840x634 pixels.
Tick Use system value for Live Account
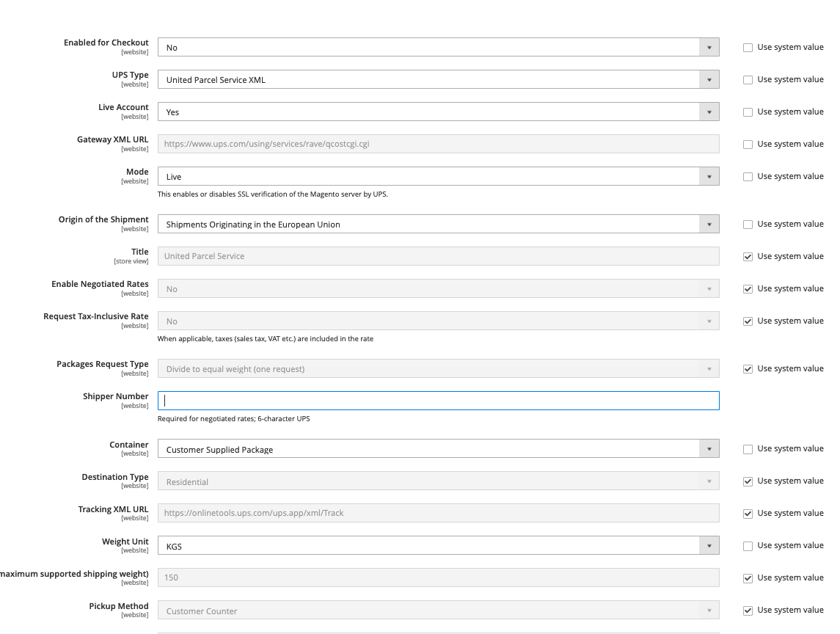748,112
